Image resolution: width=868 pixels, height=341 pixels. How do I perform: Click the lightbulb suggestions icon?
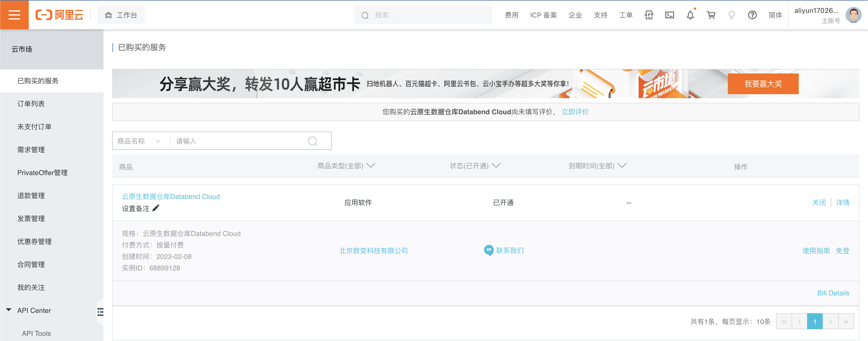[x=731, y=15]
